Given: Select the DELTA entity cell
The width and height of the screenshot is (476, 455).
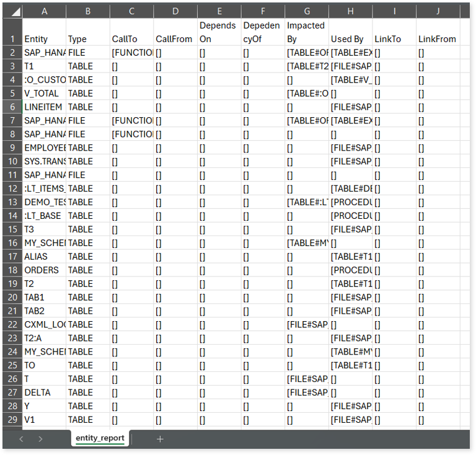Looking at the screenshot, I should (x=43, y=392).
